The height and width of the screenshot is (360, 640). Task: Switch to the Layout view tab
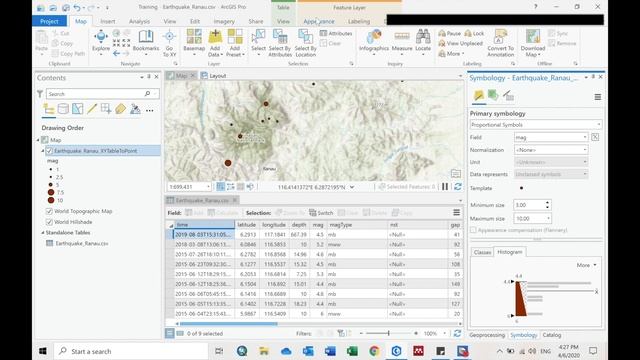(x=214, y=76)
